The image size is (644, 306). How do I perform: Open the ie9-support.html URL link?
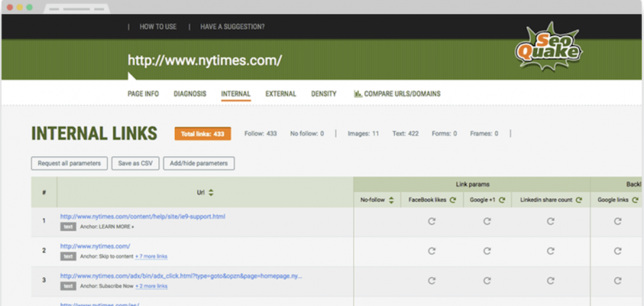[x=143, y=216]
